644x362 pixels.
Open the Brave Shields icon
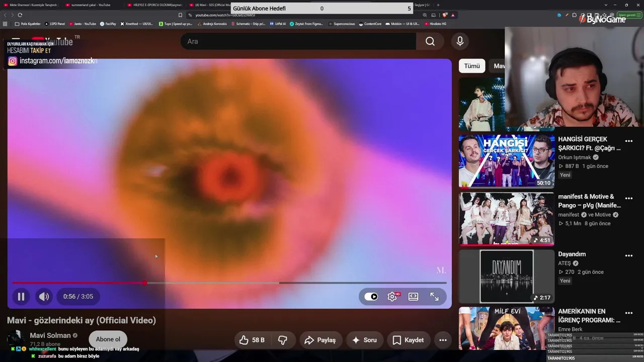tap(446, 15)
